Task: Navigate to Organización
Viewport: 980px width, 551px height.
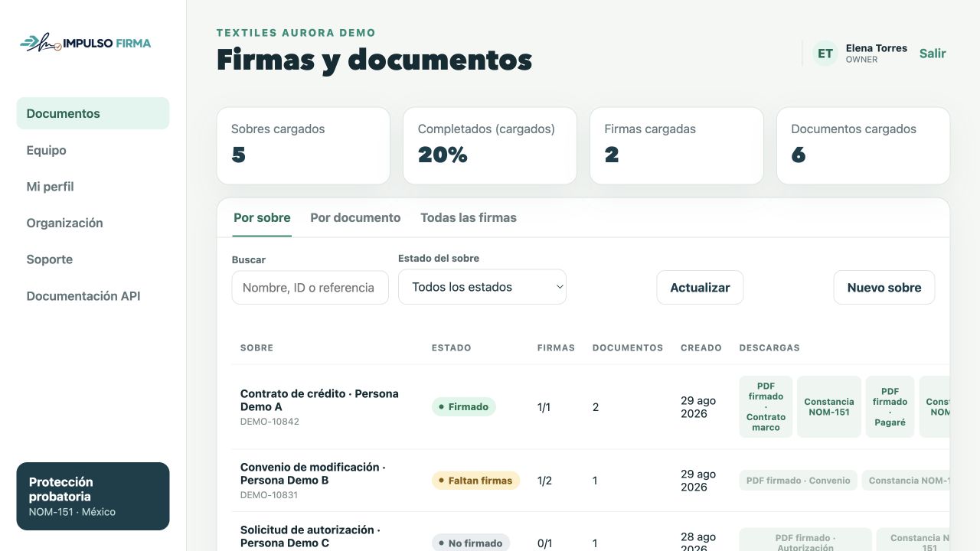Action: point(93,223)
